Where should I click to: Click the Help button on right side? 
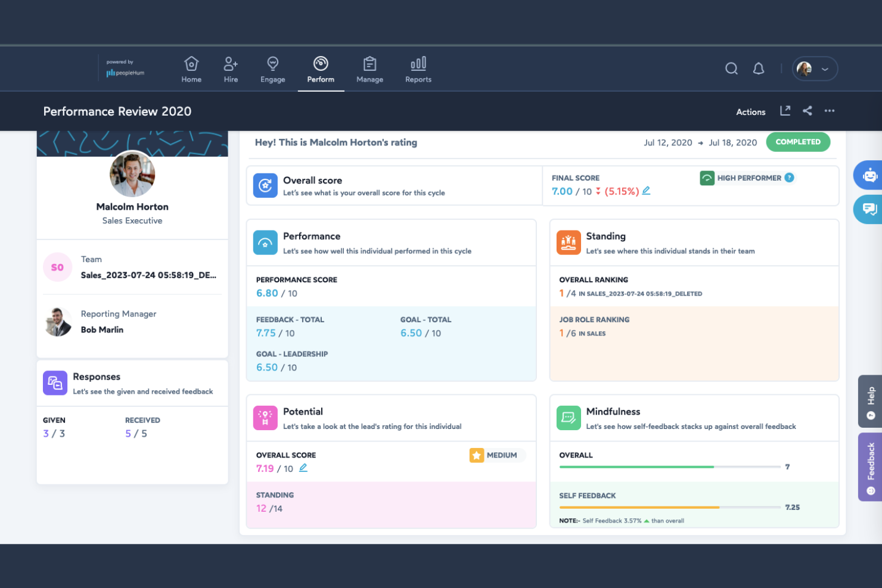[871, 402]
